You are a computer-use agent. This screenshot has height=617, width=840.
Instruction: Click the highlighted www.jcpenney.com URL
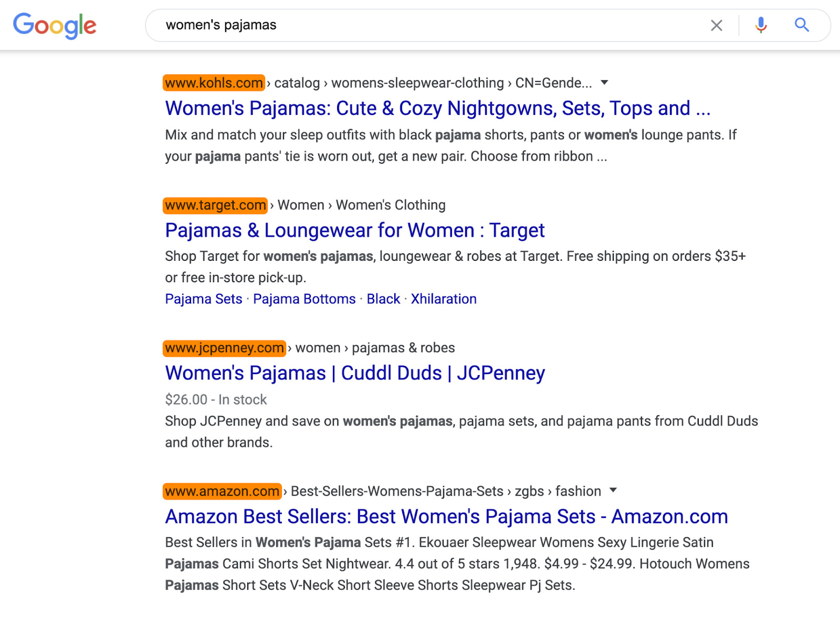(x=224, y=348)
